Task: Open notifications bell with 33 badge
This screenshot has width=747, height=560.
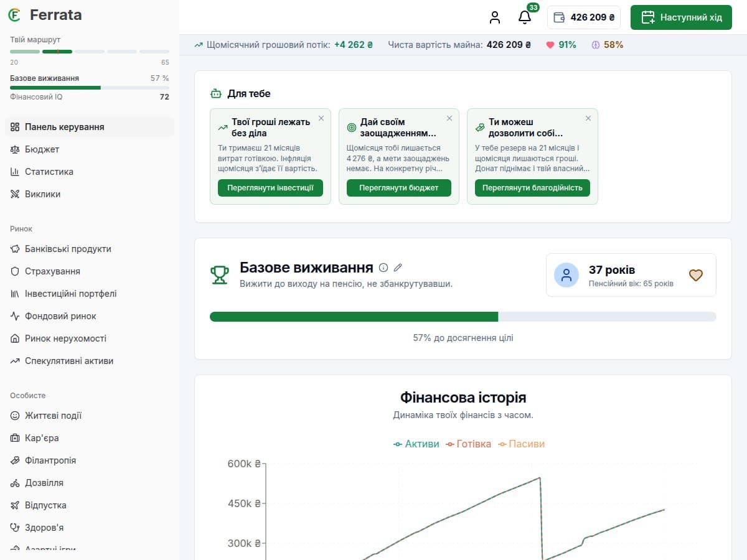Action: click(525, 17)
